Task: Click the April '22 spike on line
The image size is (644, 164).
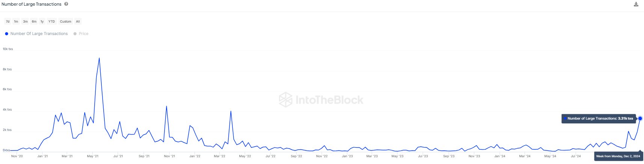Action: [231, 111]
